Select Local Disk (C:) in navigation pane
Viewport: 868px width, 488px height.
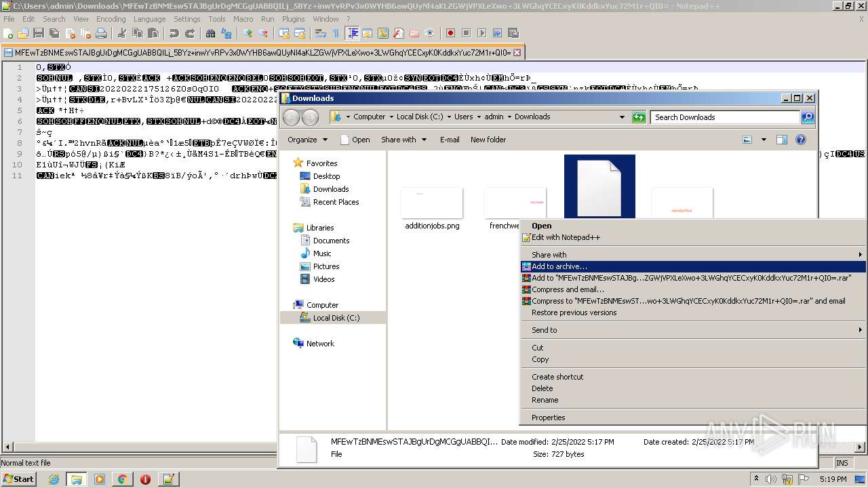[x=336, y=318]
